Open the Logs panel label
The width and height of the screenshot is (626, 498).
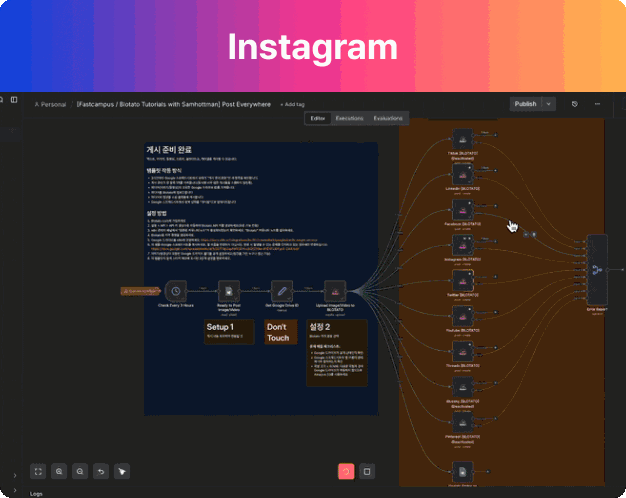point(36,494)
